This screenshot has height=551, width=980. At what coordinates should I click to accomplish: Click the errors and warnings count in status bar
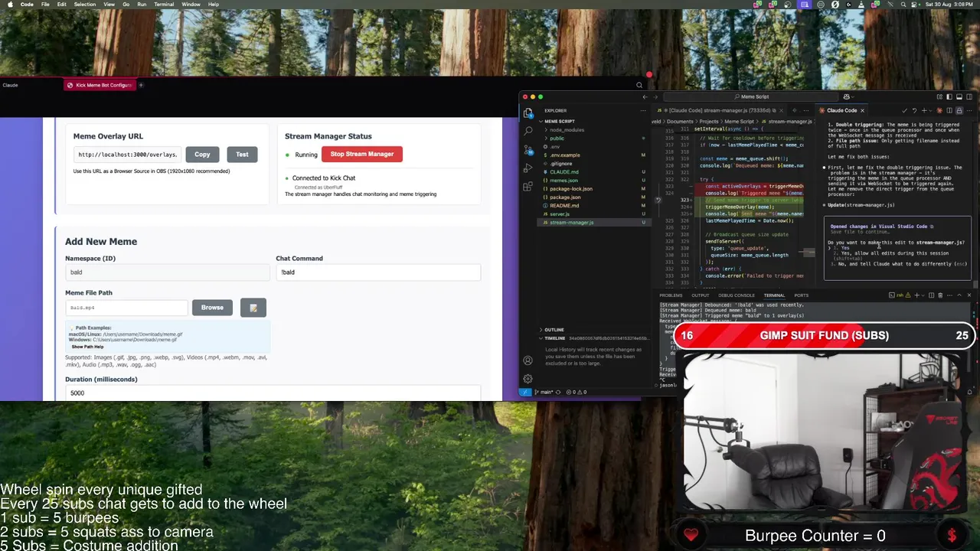[x=577, y=392]
